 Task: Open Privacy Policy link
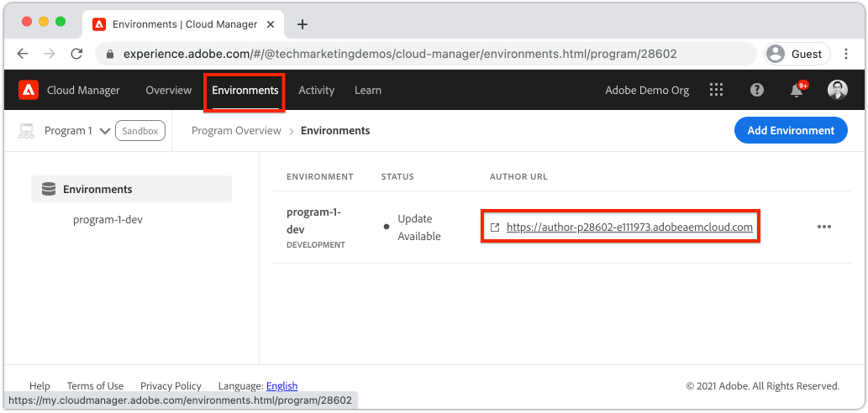[171, 386]
